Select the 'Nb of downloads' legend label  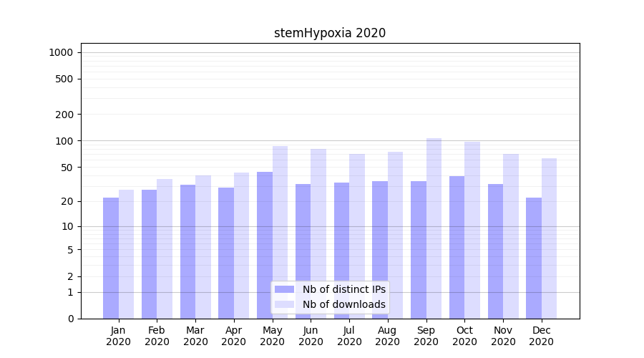pos(343,304)
